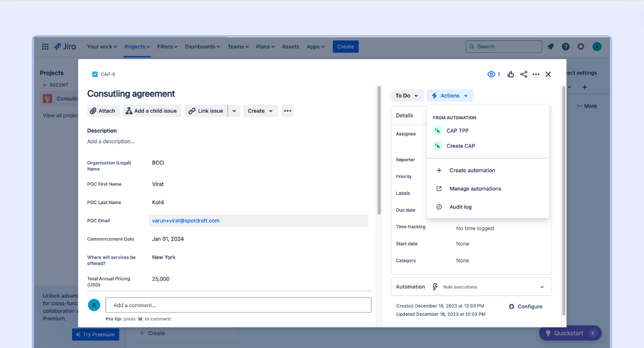644x348 pixels.
Task: Click the CAP-5 issue type checkbox icon
Action: click(x=95, y=74)
